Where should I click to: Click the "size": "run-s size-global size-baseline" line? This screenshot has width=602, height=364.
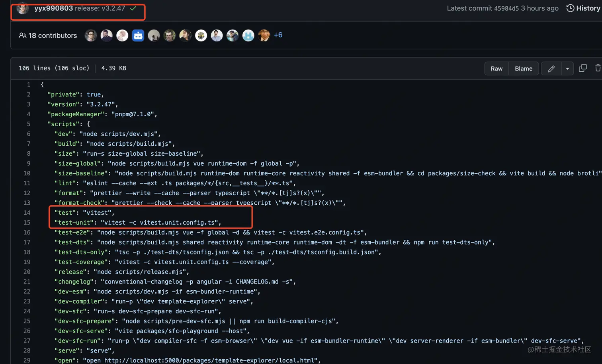(x=129, y=154)
